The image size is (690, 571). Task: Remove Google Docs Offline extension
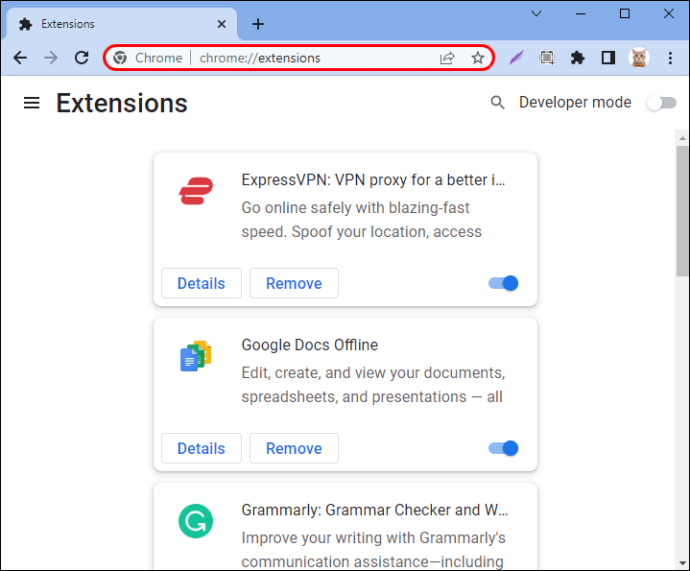pyautogui.click(x=294, y=448)
